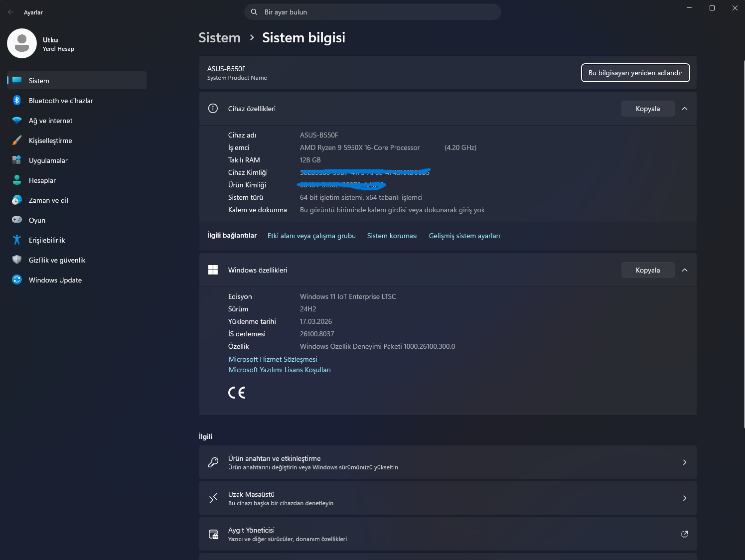Click the paintbrush icon for Kişiselleştirme
745x560 pixels.
click(x=17, y=140)
